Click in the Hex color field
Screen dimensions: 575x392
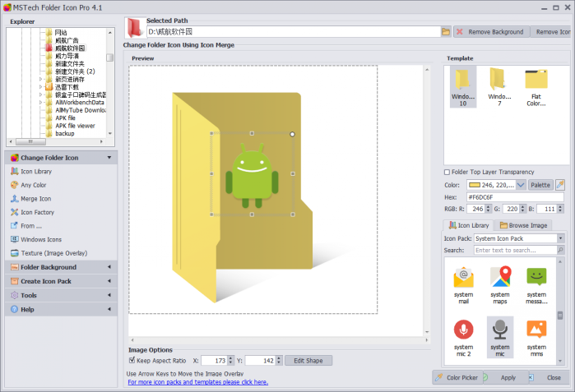point(515,197)
